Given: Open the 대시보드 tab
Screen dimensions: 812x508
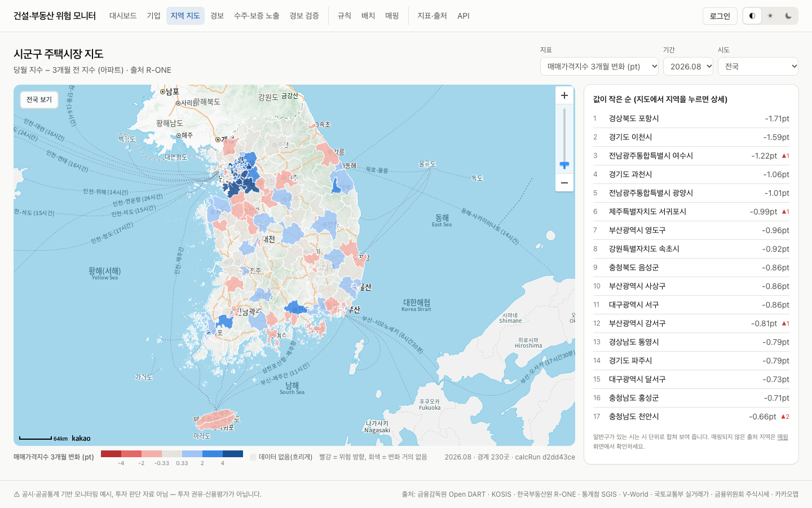Looking at the screenshot, I should click(x=123, y=16).
